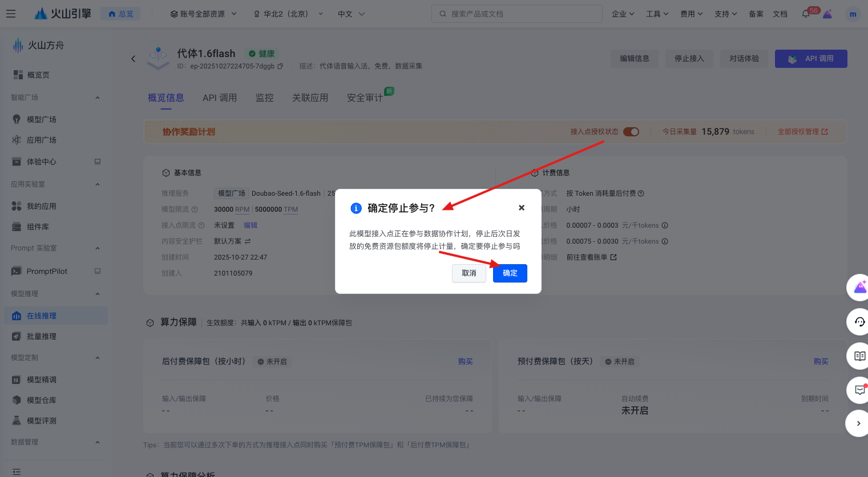Viewport: 868px width, 477px height.
Task: Collapse the 模型推理 section
Action: [x=98, y=294]
